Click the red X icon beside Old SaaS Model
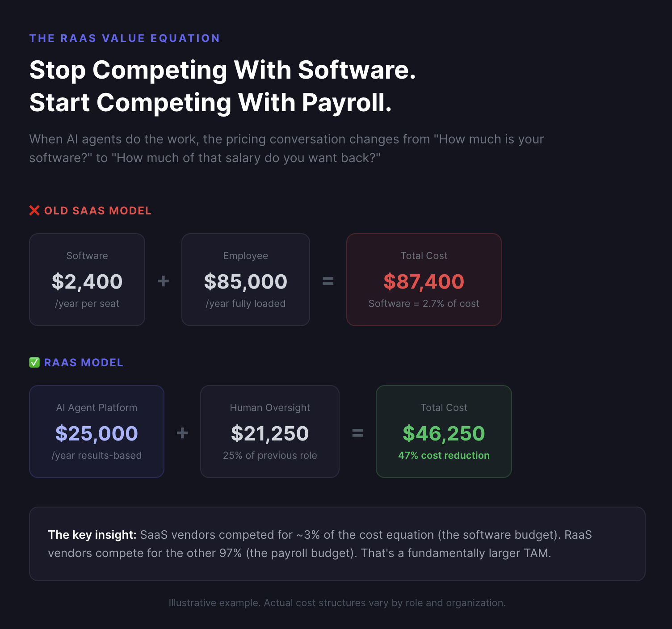Screen dimensions: 672x629 point(34,210)
